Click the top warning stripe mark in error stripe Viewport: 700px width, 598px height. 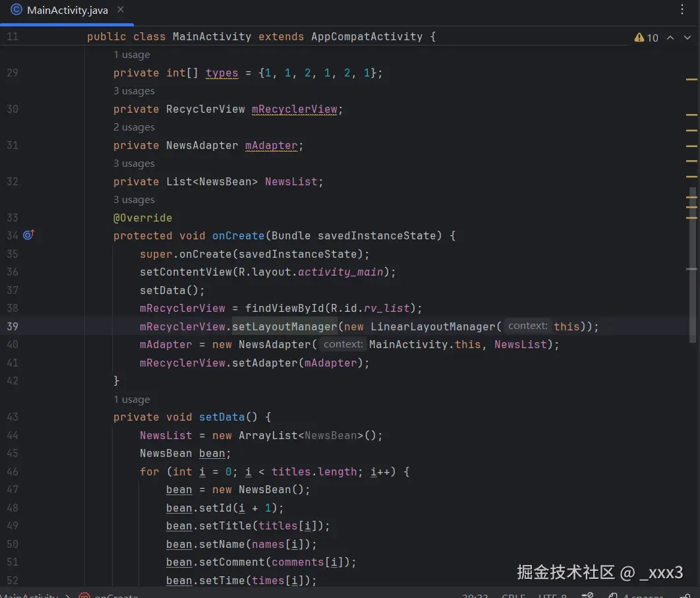[691, 80]
